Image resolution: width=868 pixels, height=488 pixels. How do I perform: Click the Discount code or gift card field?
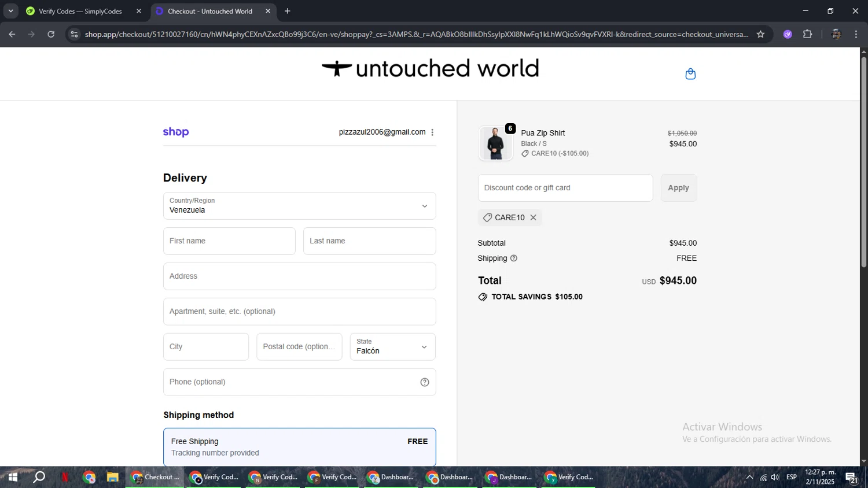tap(565, 188)
